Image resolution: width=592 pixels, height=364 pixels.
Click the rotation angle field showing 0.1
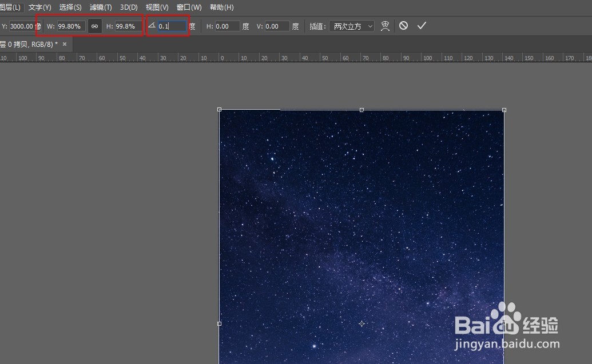click(x=172, y=26)
